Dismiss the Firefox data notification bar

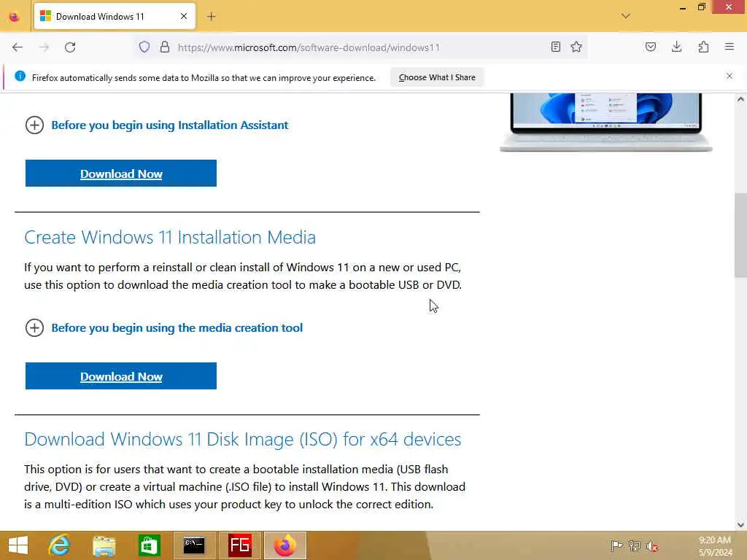pos(729,76)
